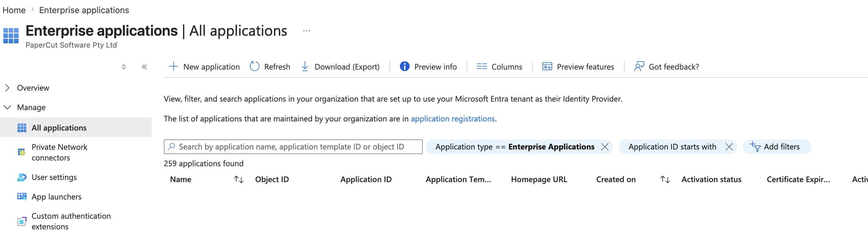Click 259 applications found text
Image resolution: width=868 pixels, height=237 pixels.
tap(203, 163)
